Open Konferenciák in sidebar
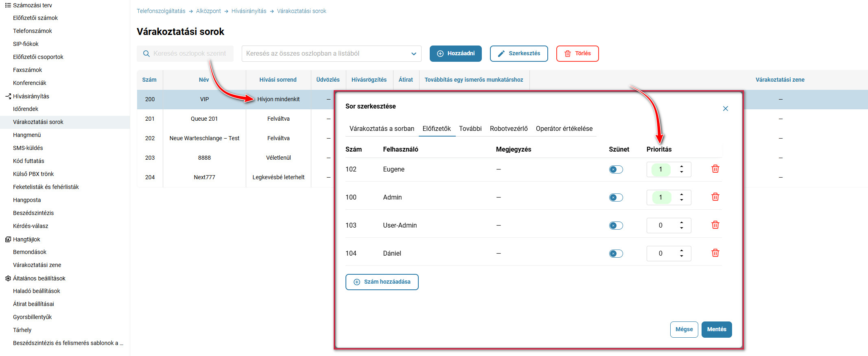Viewport: 868px width, 356px height. [x=30, y=83]
